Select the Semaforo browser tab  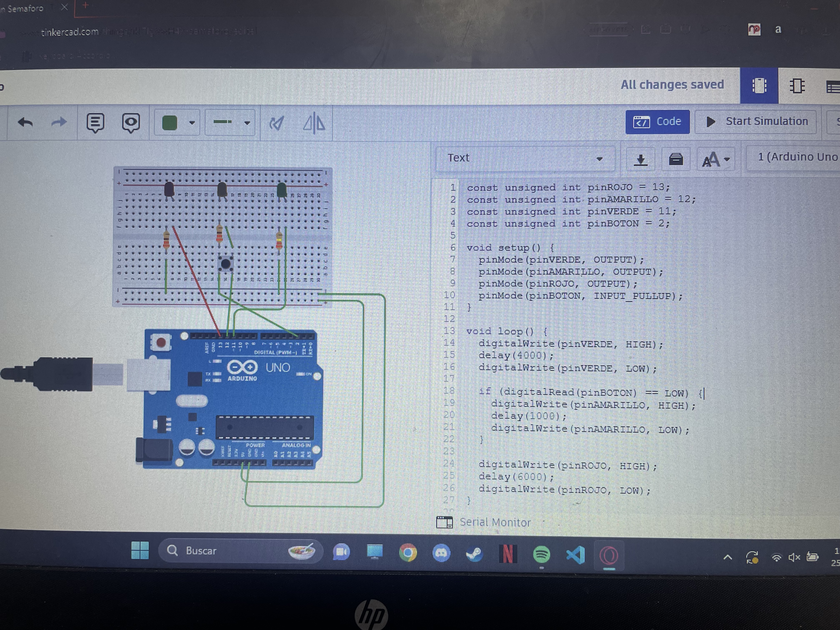pyautogui.click(x=25, y=8)
